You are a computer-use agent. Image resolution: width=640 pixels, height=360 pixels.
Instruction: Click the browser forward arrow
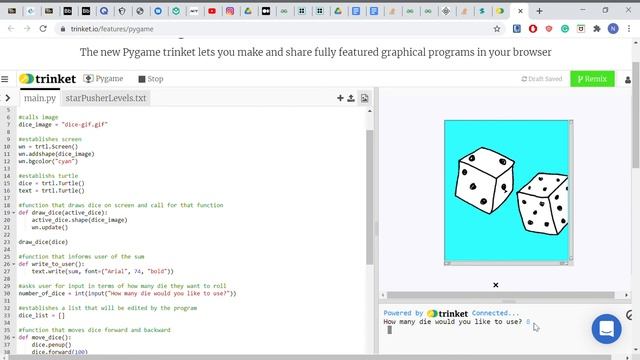tap(27, 29)
